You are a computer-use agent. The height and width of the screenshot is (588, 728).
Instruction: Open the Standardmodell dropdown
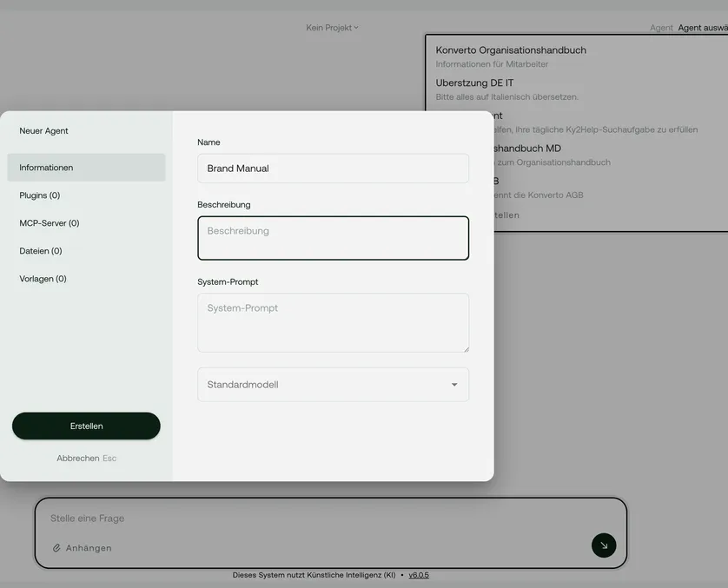(333, 385)
